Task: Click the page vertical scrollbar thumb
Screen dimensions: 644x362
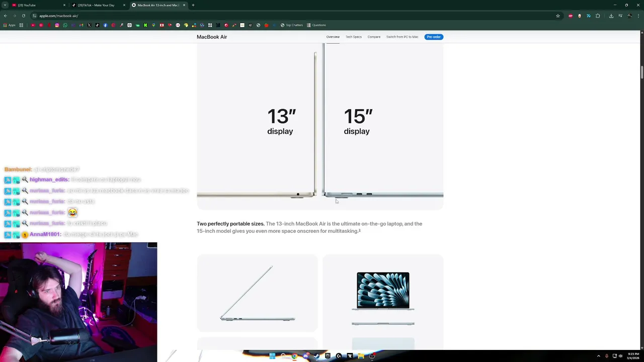Action: click(x=641, y=71)
